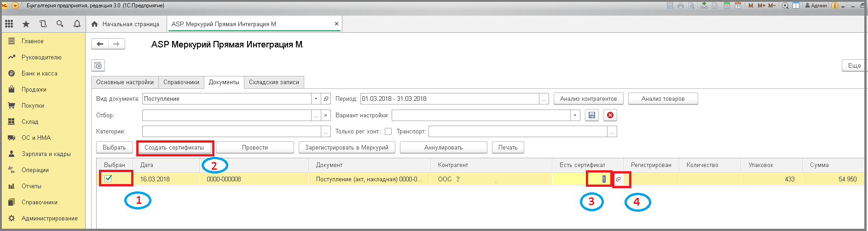Click Выбрать button
The image size is (868, 231).
point(114,147)
